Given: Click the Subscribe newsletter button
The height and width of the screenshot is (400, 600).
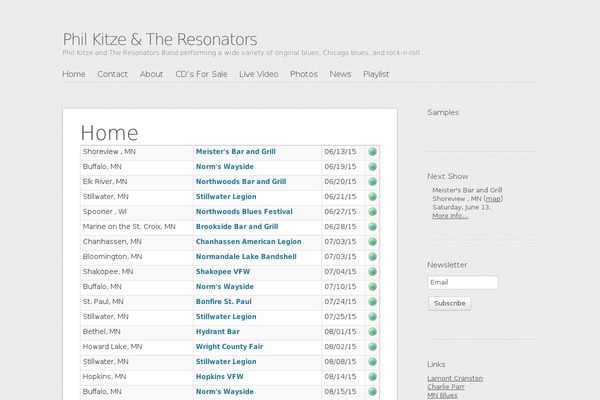Looking at the screenshot, I should (450, 304).
